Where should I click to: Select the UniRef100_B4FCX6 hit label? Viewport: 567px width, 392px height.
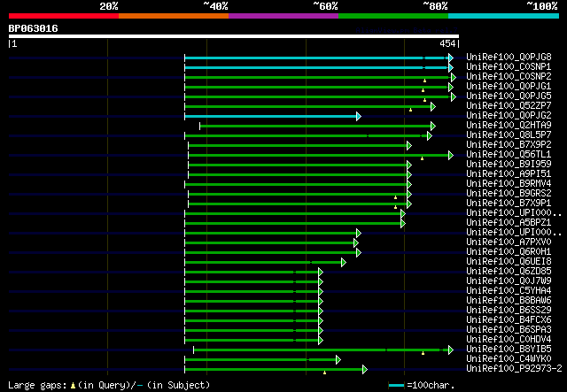coord(509,320)
